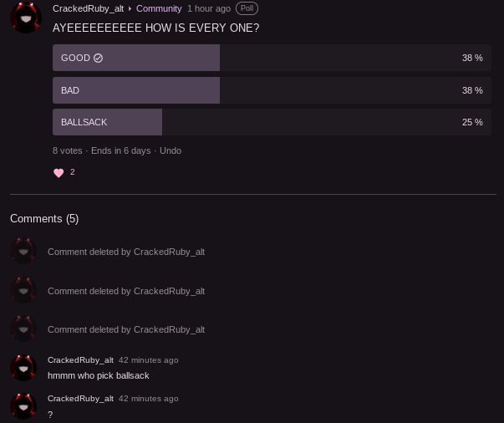Undo your poll vote
The height and width of the screenshot is (423, 504).
[x=171, y=150]
